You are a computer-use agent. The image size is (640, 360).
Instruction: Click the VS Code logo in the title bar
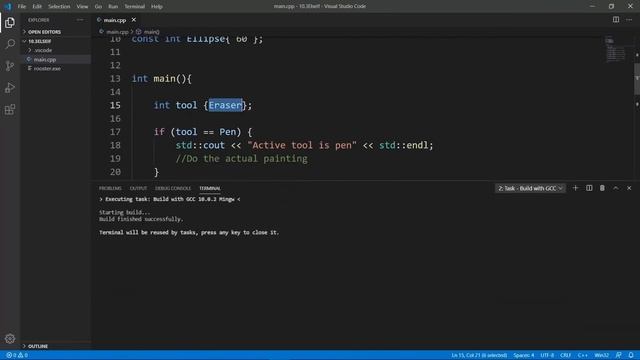tap(8, 6)
